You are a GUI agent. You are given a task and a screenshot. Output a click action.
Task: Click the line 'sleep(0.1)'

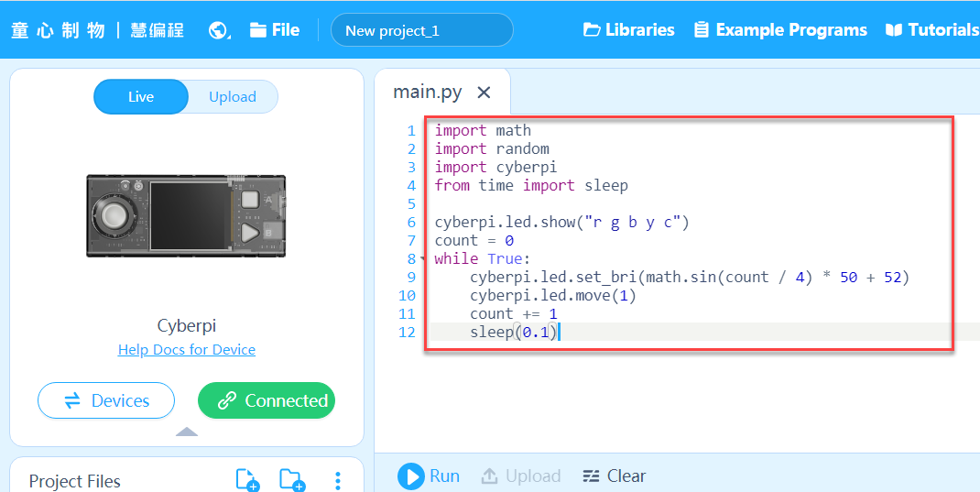click(513, 332)
